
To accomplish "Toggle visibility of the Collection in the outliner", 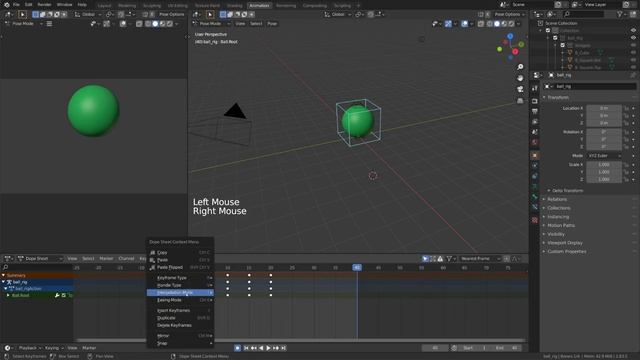I will coord(633,31).
